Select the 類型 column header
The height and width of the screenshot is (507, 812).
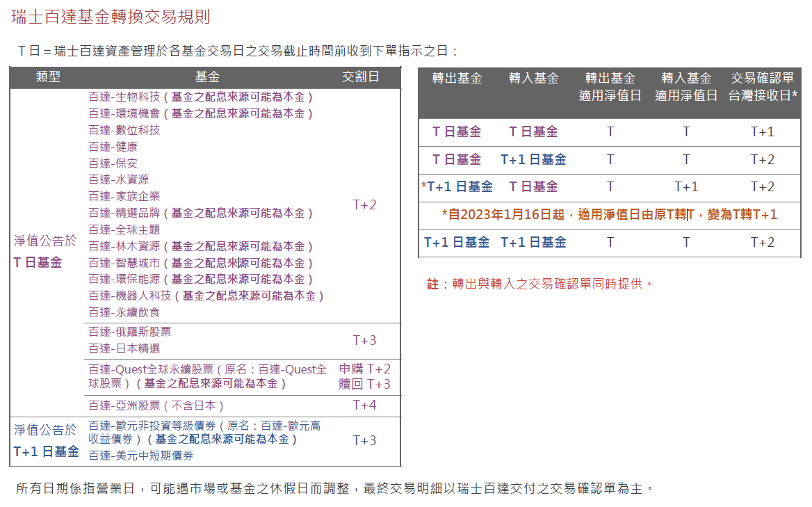(48, 77)
